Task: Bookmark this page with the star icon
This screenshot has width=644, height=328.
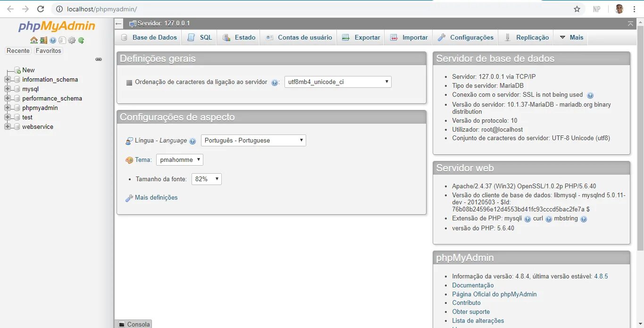Action: [x=577, y=9]
